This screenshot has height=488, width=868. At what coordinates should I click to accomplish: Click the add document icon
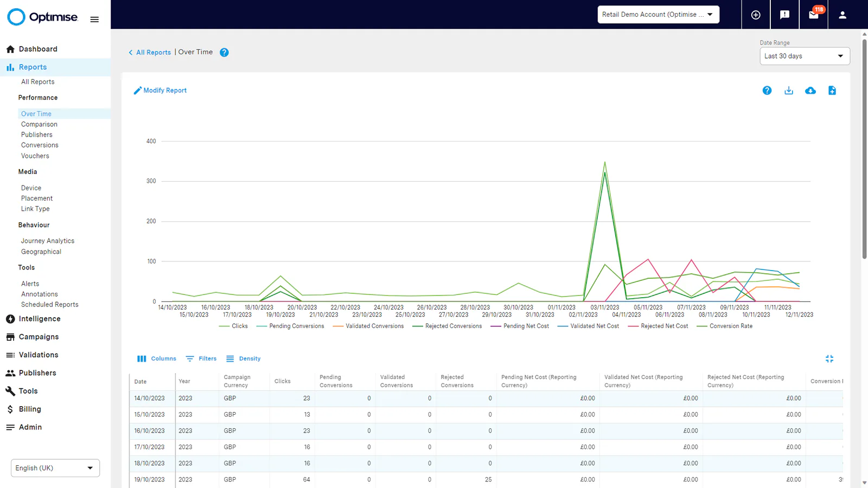pyautogui.click(x=832, y=91)
